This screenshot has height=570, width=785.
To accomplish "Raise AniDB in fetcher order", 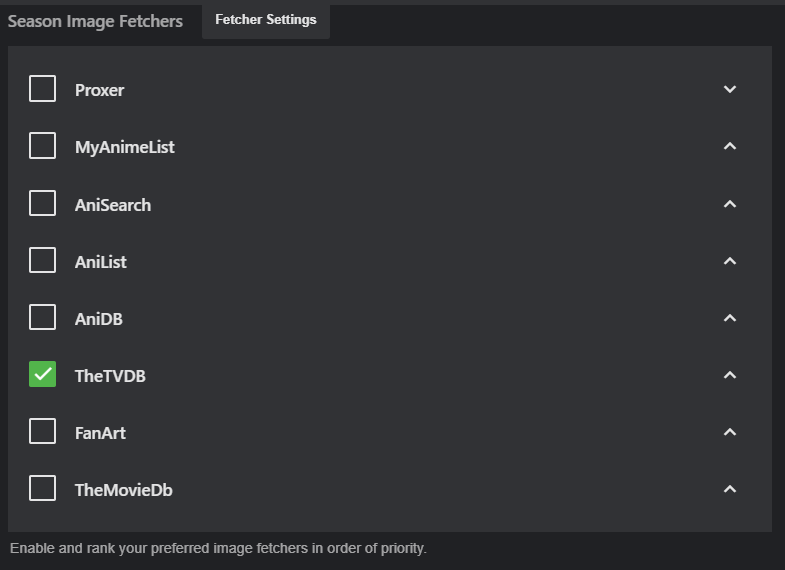I will click(x=730, y=318).
